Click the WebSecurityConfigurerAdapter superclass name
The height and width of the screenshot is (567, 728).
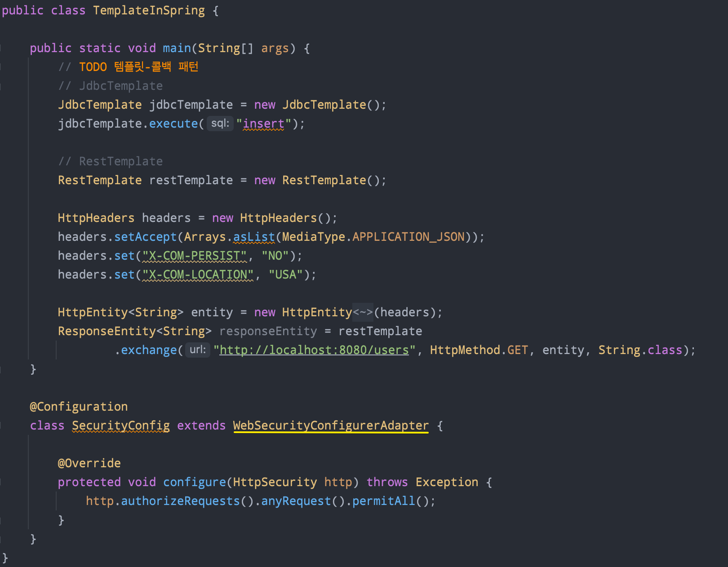tap(331, 425)
